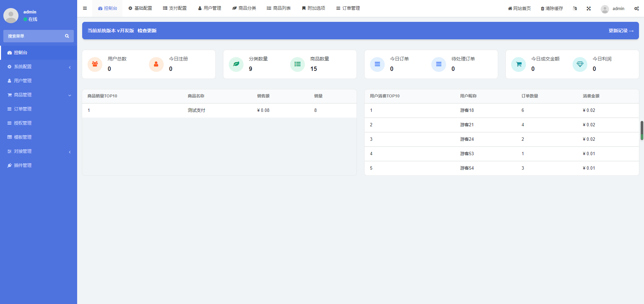Open 支付配置 top tab

click(x=175, y=8)
